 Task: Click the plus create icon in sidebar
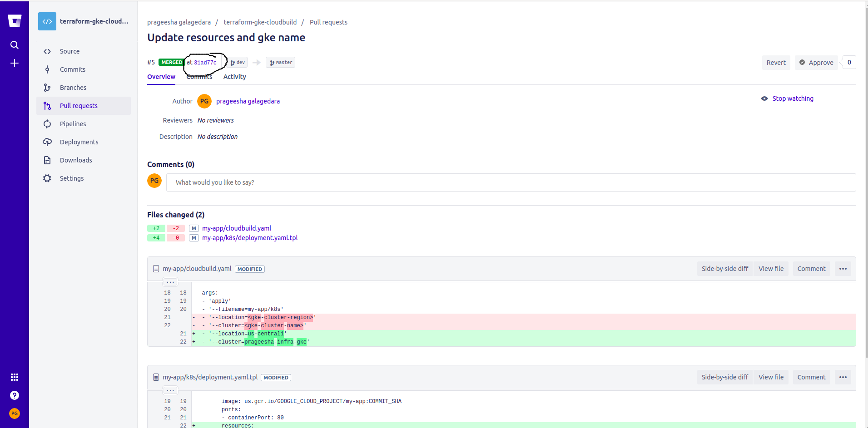[x=15, y=63]
